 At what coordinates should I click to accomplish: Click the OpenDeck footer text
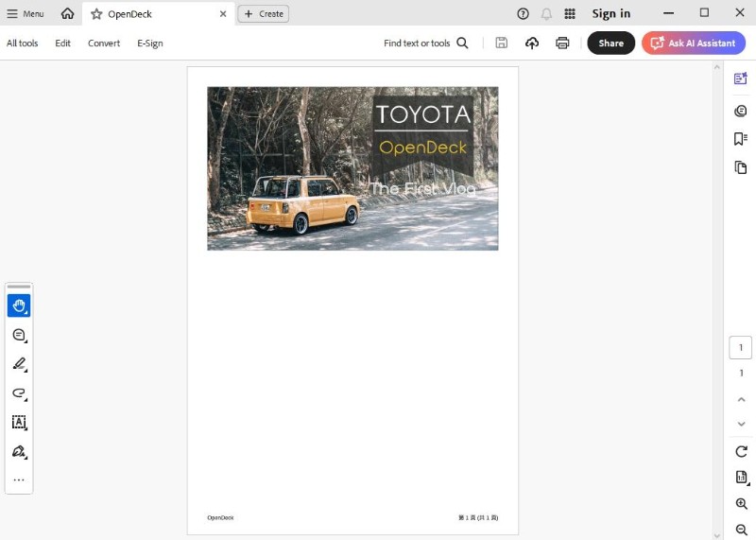220,518
